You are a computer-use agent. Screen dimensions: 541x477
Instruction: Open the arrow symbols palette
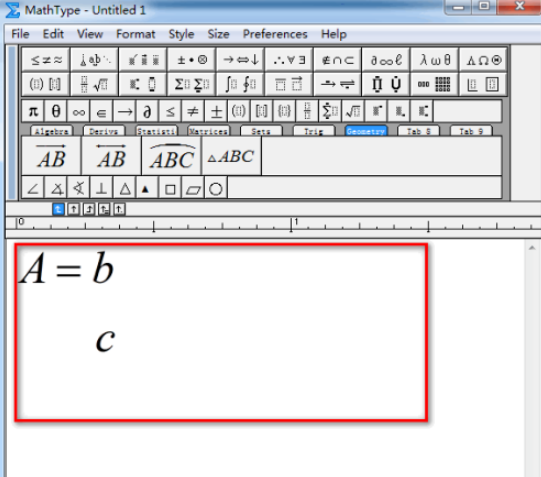click(x=240, y=60)
